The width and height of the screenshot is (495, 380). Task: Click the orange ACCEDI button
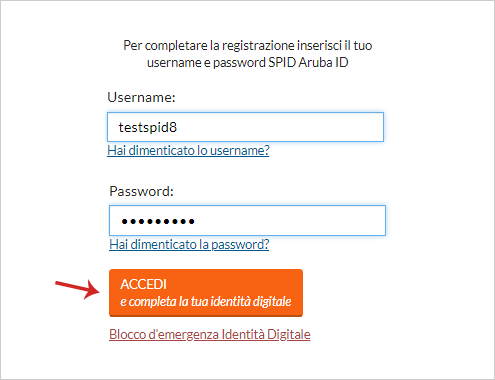point(206,293)
